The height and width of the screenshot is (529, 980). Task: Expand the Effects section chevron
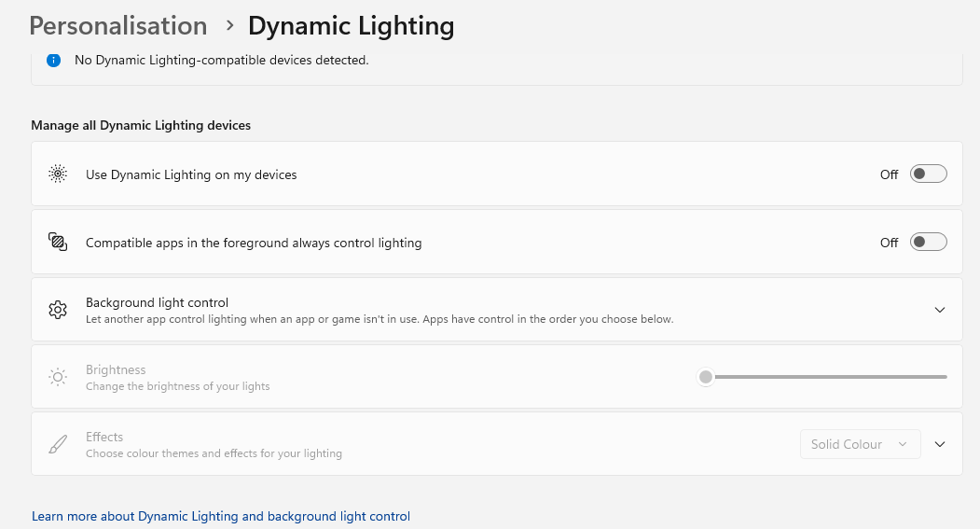[x=939, y=444]
